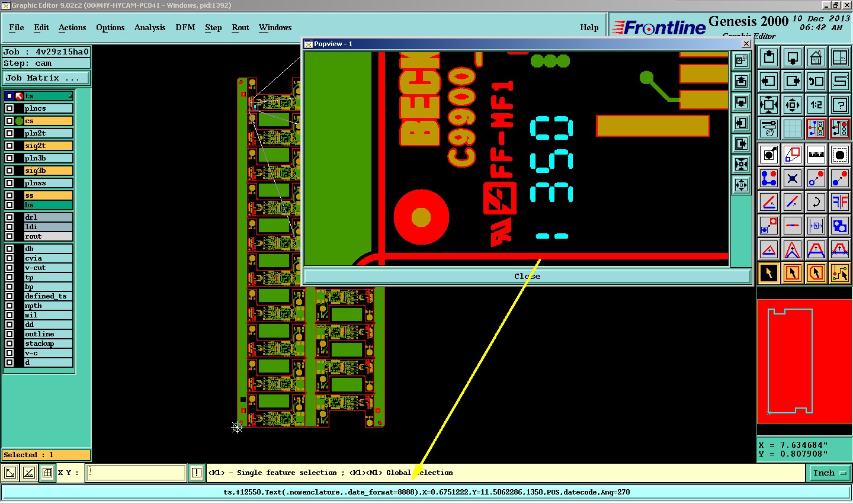The width and height of the screenshot is (853, 504).
Task: Click the add feature black circle tool
Action: click(769, 155)
